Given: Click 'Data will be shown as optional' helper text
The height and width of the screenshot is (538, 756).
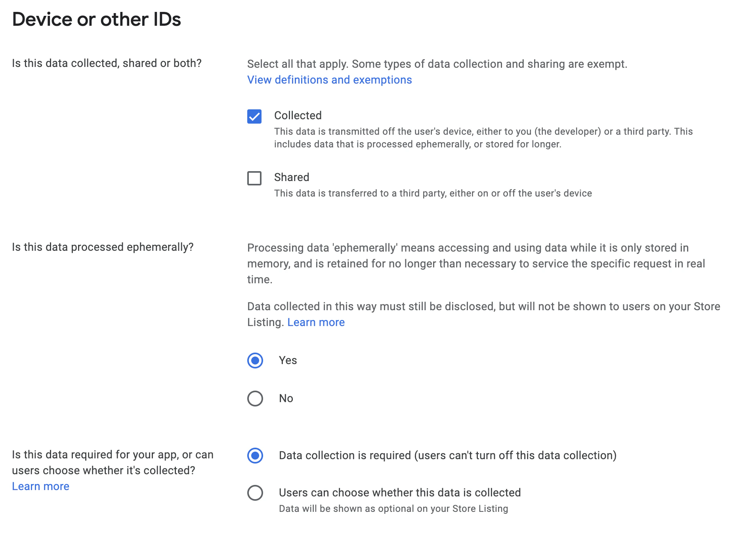Looking at the screenshot, I should coord(393,509).
